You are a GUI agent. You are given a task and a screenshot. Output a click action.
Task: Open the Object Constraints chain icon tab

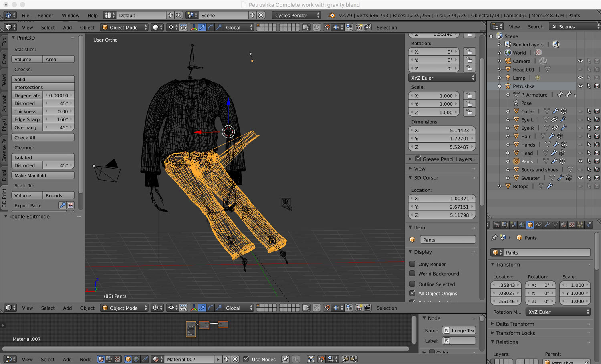coord(538,225)
